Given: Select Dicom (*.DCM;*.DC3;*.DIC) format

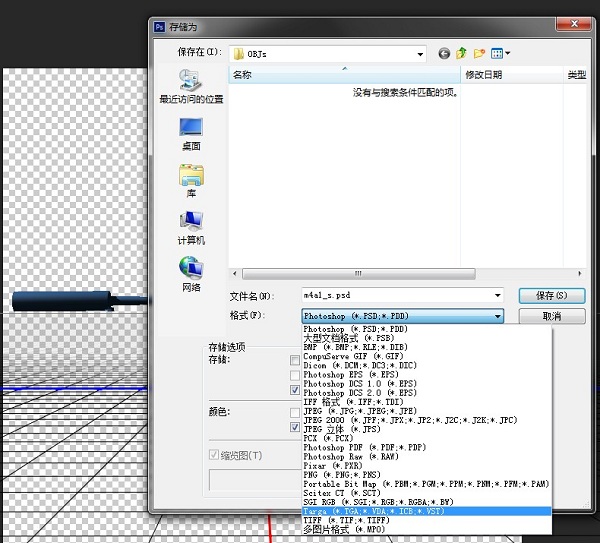Looking at the screenshot, I should (x=427, y=365).
